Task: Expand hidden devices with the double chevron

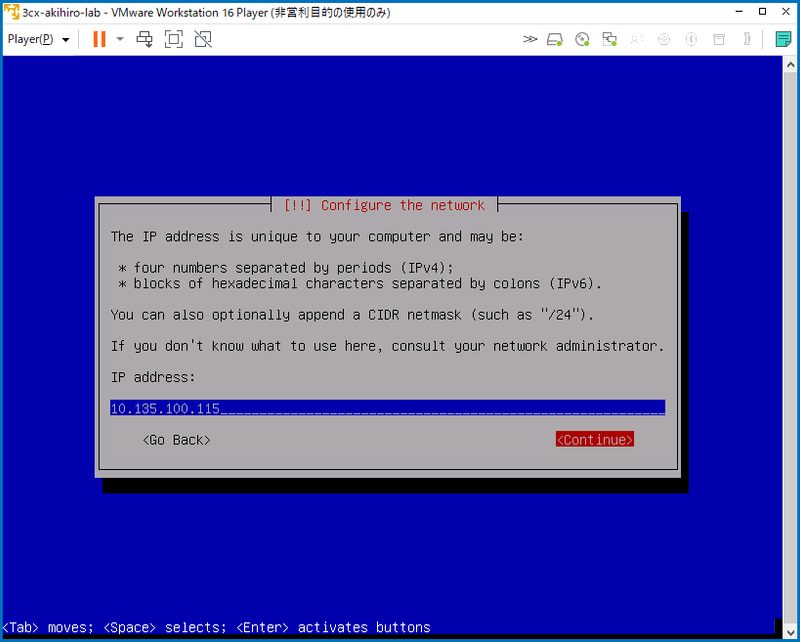Action: (x=530, y=39)
